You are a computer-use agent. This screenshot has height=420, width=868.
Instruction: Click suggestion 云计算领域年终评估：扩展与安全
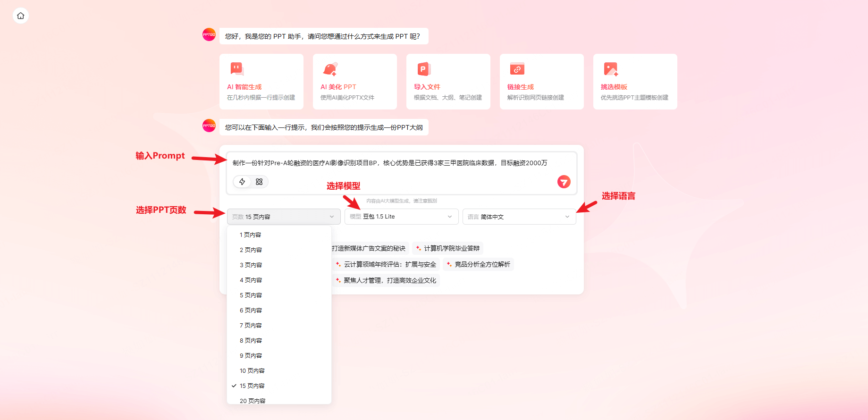point(386,264)
